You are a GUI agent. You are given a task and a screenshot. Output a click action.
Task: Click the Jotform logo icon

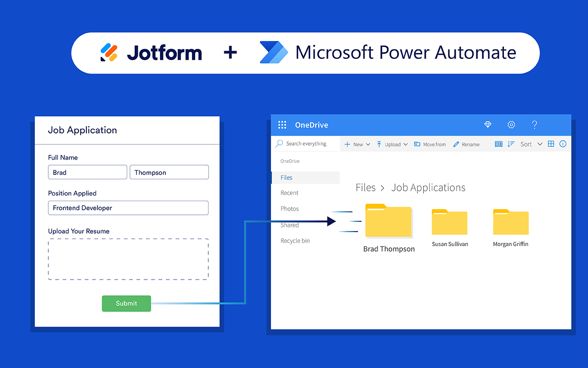(x=109, y=52)
